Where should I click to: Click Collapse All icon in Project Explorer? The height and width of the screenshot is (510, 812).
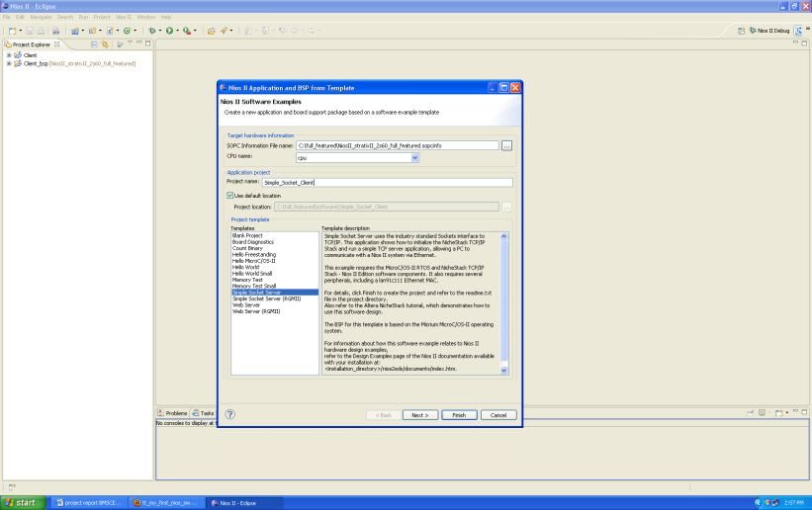pos(94,44)
